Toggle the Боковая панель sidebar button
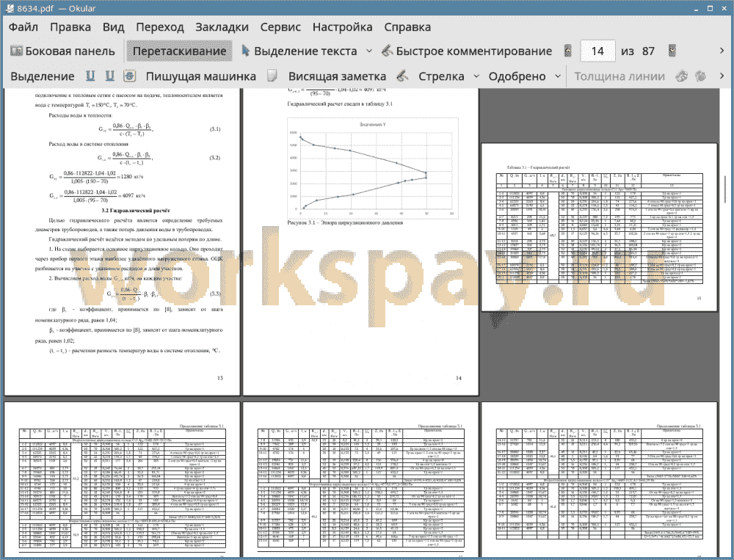This screenshot has width=734, height=560. (62, 51)
